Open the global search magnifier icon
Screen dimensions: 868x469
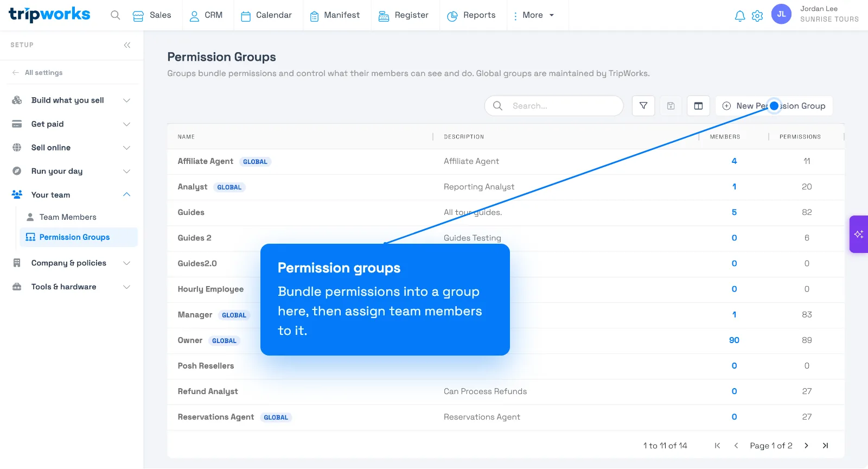115,15
